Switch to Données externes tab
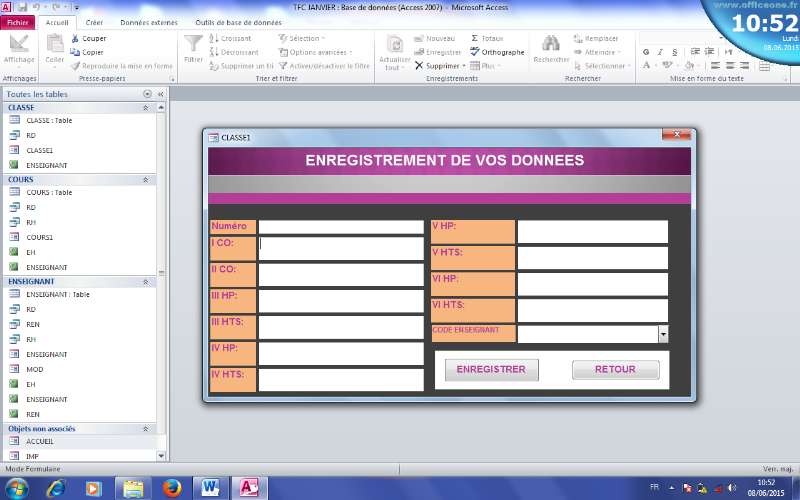Viewport: 800px width, 500px height. (149, 22)
